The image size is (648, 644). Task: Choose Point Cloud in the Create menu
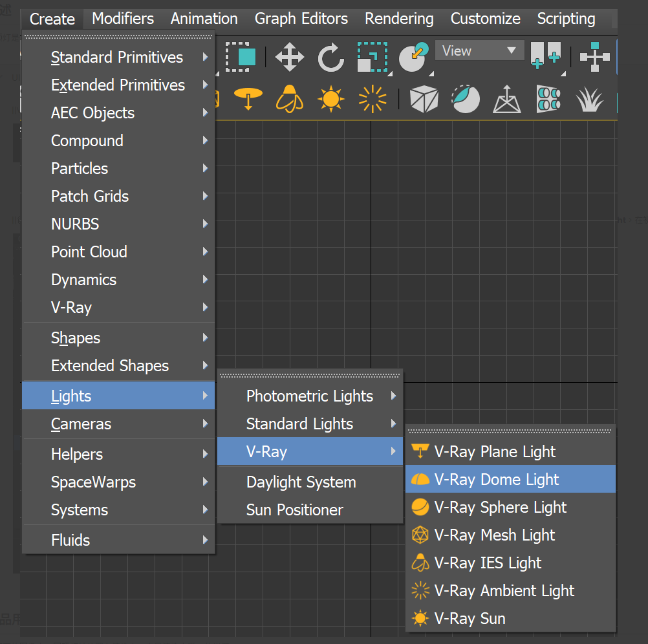(x=118, y=252)
